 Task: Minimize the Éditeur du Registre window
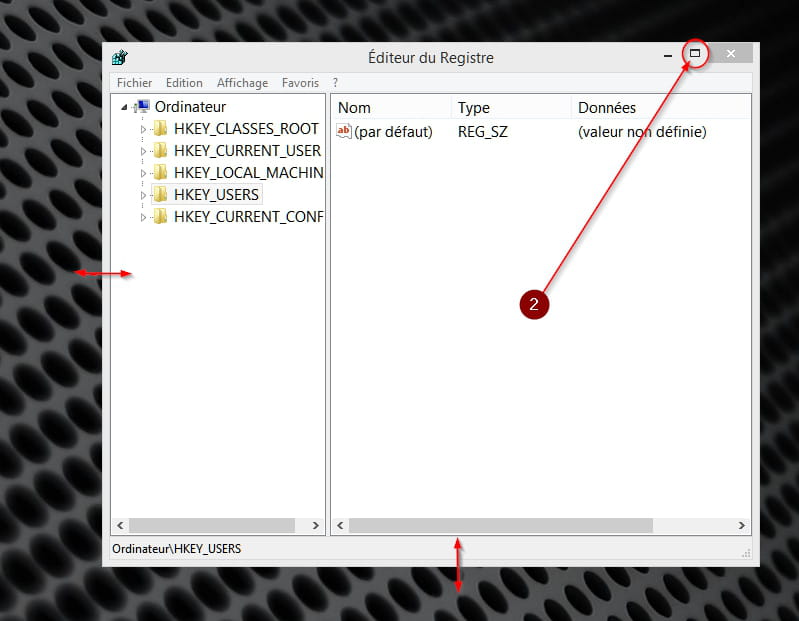pos(668,54)
